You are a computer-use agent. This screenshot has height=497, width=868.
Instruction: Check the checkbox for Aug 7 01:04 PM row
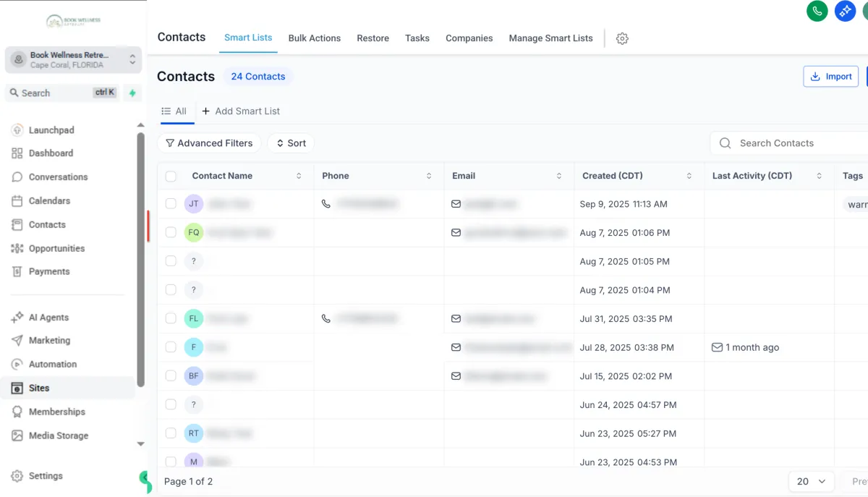pyautogui.click(x=171, y=289)
